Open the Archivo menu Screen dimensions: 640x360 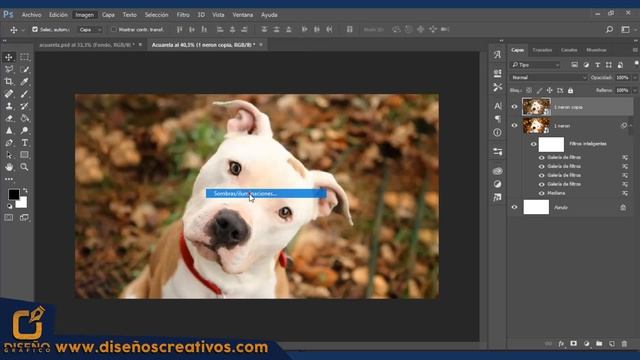click(31, 15)
